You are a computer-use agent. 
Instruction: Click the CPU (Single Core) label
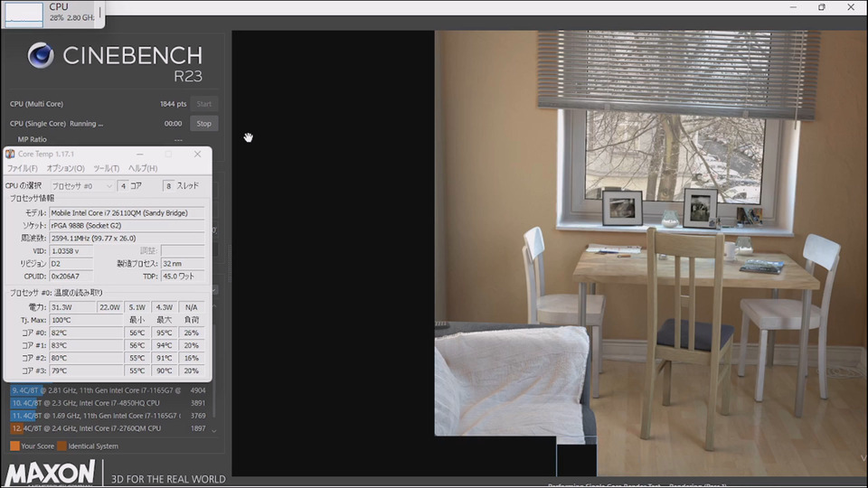[x=38, y=124]
